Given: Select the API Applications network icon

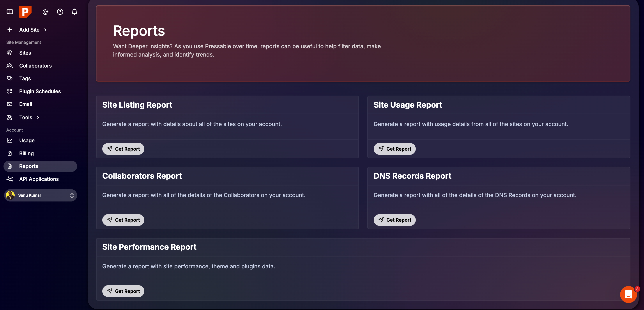Looking at the screenshot, I should [x=10, y=179].
